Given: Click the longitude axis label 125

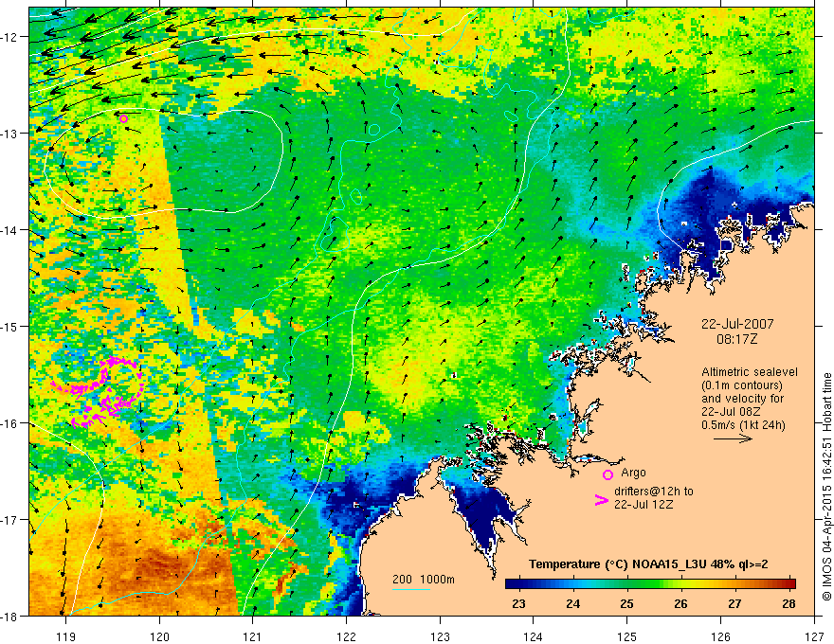Looking at the screenshot, I should (x=627, y=636).
